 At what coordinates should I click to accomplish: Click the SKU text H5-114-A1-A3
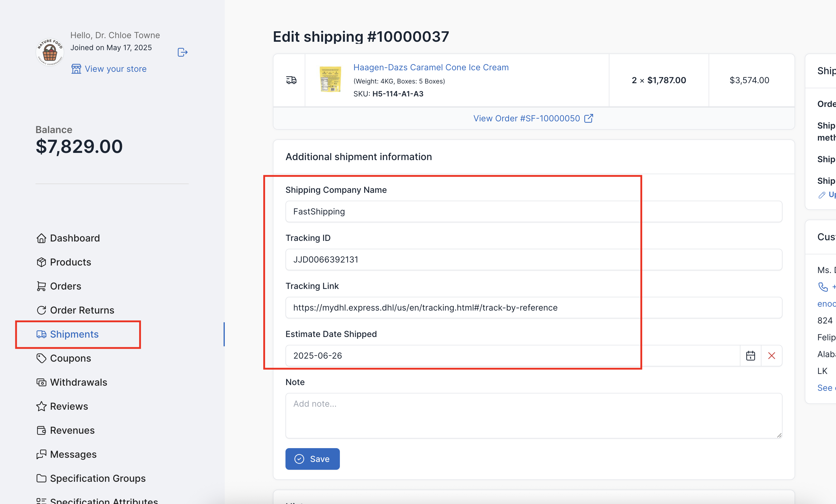[398, 94]
